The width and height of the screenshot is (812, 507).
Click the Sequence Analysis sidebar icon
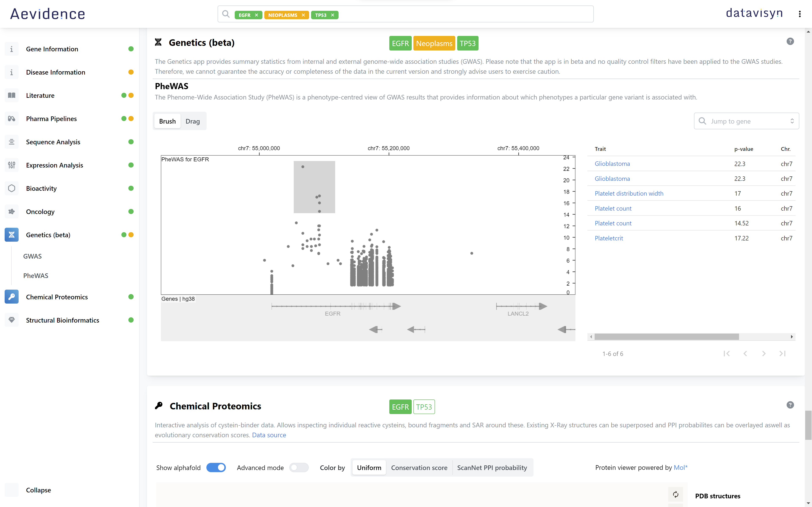pyautogui.click(x=11, y=142)
